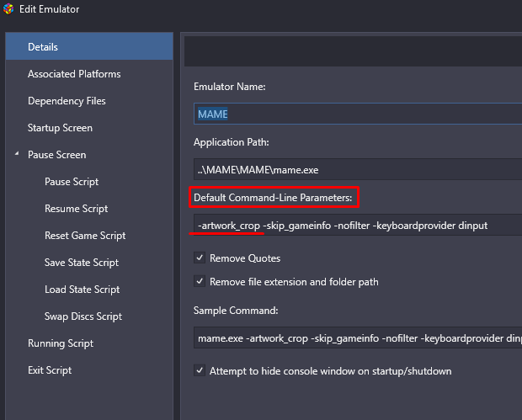
Task: Open Swap Discs Script page
Action: [89, 316]
